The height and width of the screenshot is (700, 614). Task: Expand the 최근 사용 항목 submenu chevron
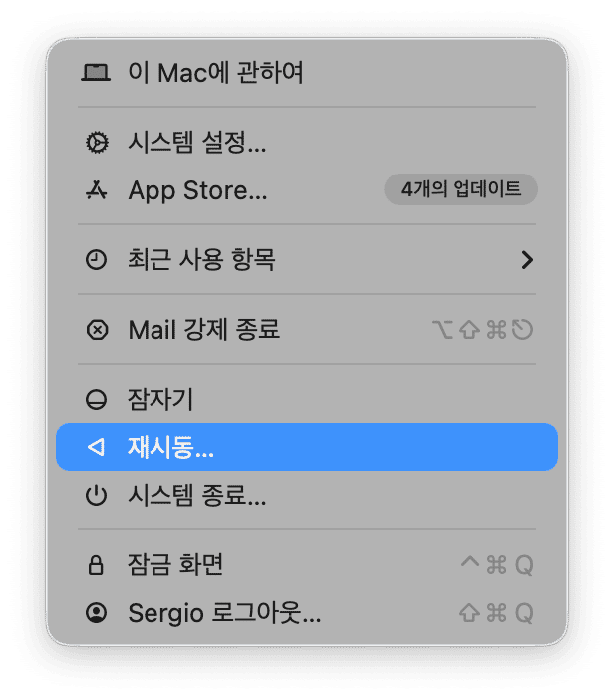(x=527, y=260)
